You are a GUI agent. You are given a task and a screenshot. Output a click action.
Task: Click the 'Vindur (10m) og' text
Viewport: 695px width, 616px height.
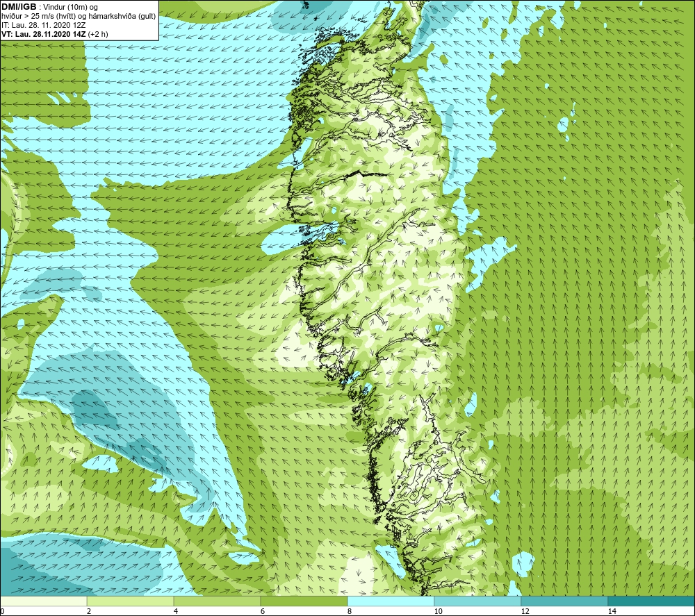[x=71, y=8]
